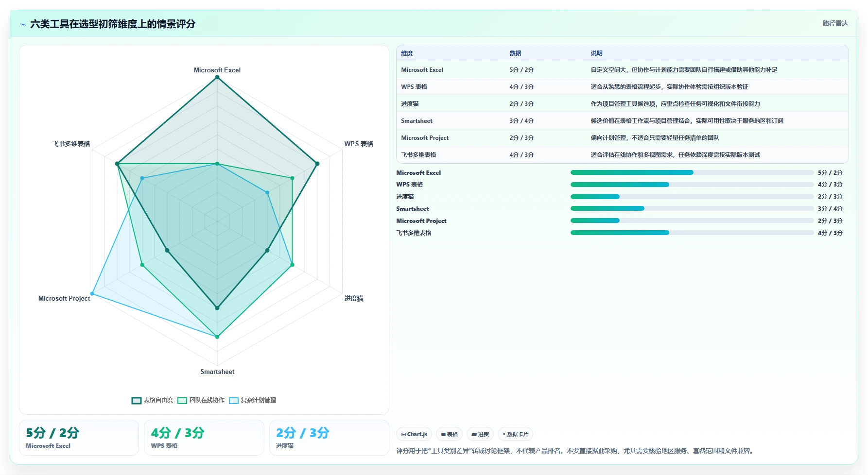
Task: Toggle the 复杂计划管理 legend swatch
Action: pos(234,401)
